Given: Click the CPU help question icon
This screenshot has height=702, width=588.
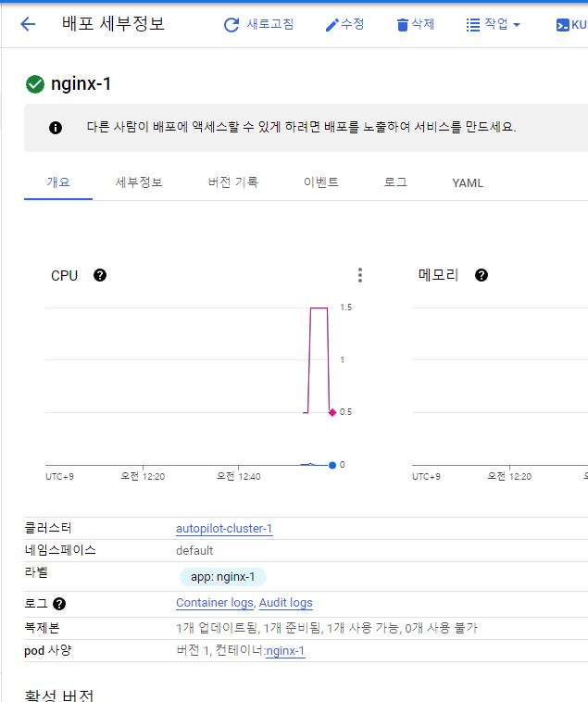Looking at the screenshot, I should (100, 275).
